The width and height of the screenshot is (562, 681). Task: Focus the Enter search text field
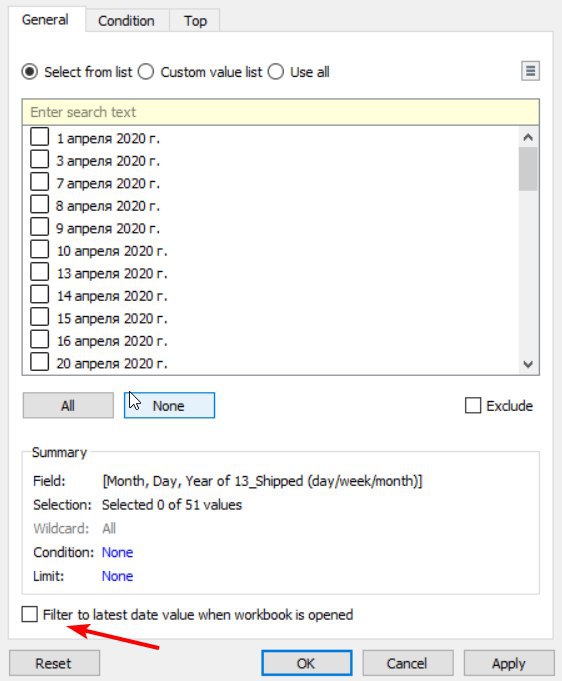(x=281, y=112)
